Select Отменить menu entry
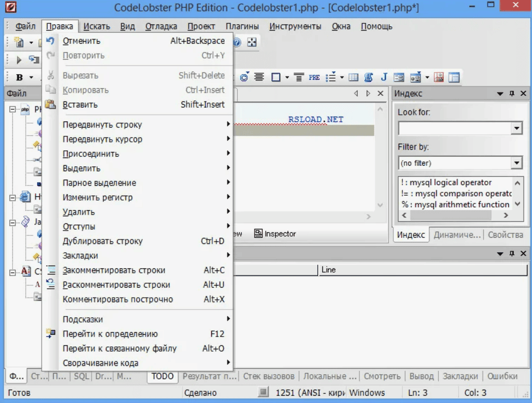This screenshot has height=403, width=532. click(x=138, y=40)
